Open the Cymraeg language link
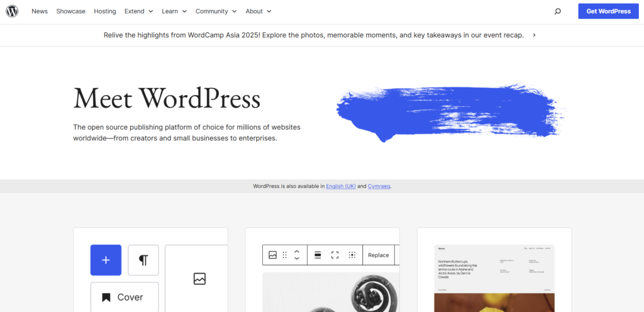644x312 pixels. click(x=379, y=186)
